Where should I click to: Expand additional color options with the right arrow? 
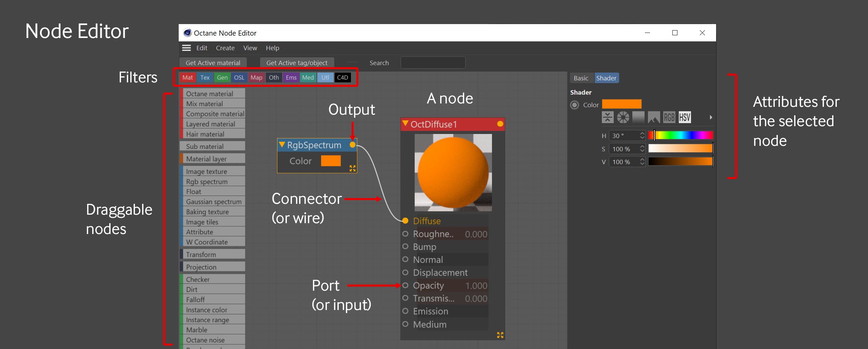[x=711, y=117]
